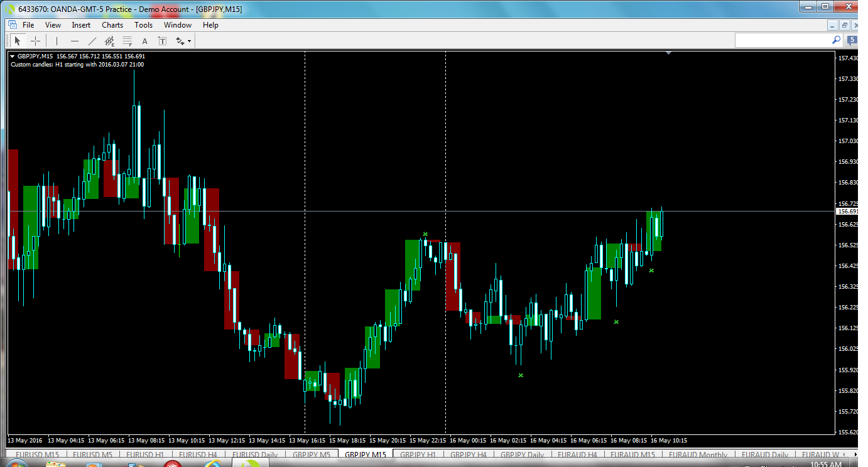Click the MetaTrader title bar app icon

[x=10, y=9]
